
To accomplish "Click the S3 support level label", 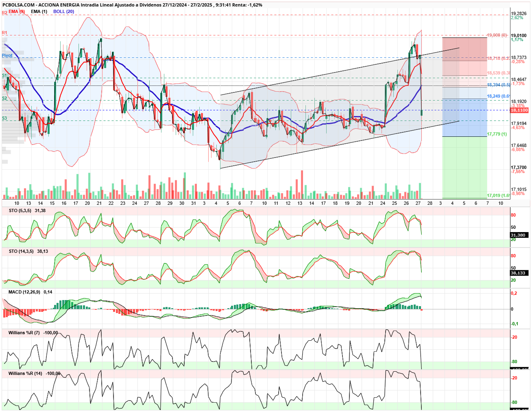I will (x=4, y=118).
